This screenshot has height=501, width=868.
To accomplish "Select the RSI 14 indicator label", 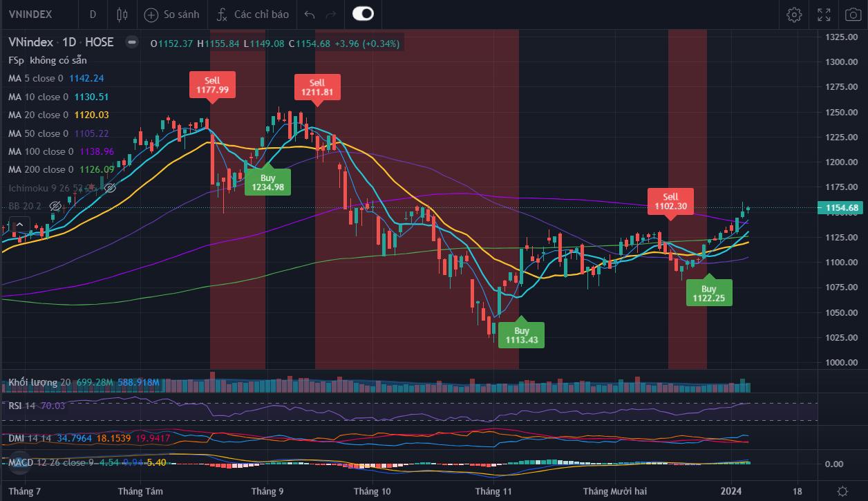I will pyautogui.click(x=22, y=406).
